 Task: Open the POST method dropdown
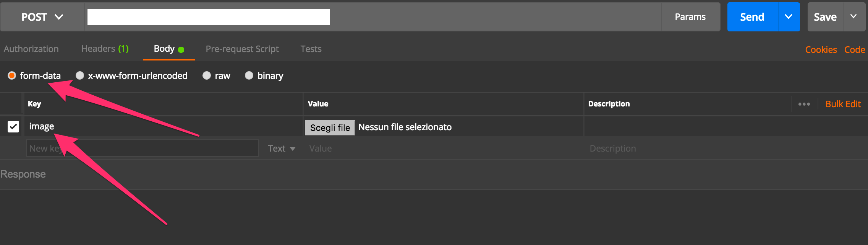(42, 17)
